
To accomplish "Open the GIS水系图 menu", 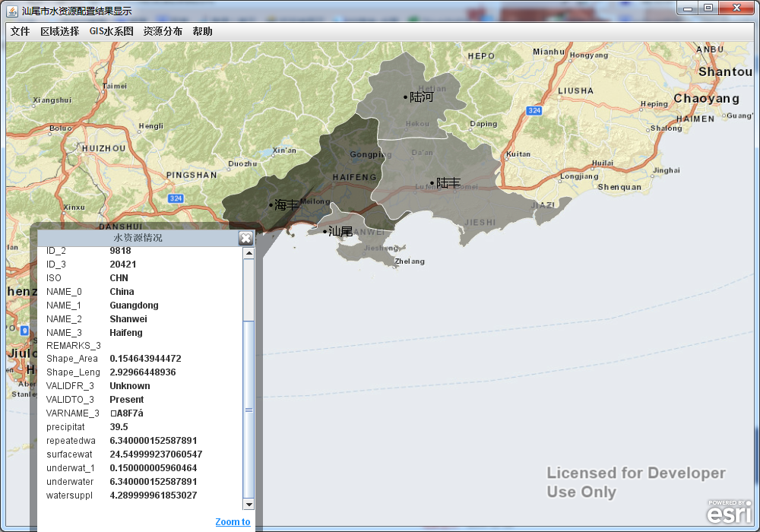I will point(111,31).
